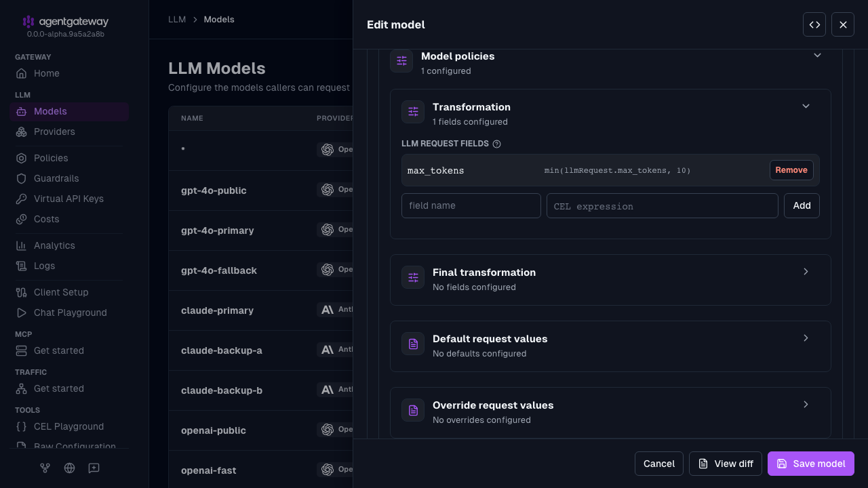Select the claude-backup-a model row
868x488 pixels.
coord(260,350)
